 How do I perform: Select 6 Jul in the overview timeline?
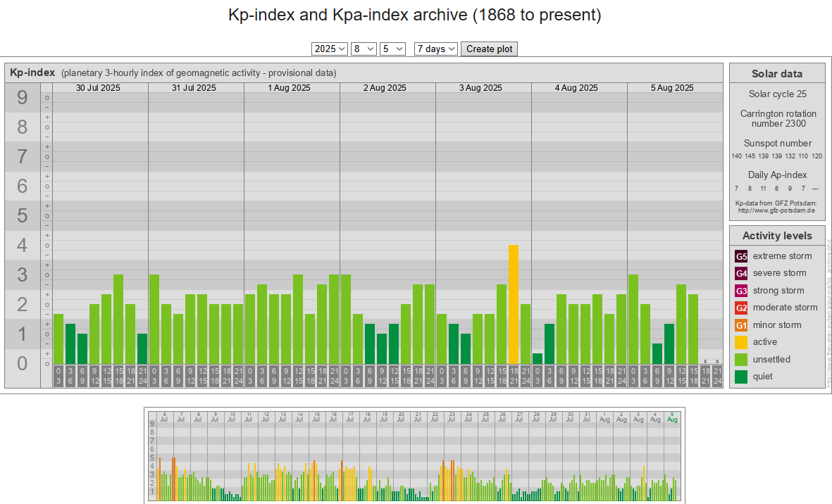[x=164, y=417]
